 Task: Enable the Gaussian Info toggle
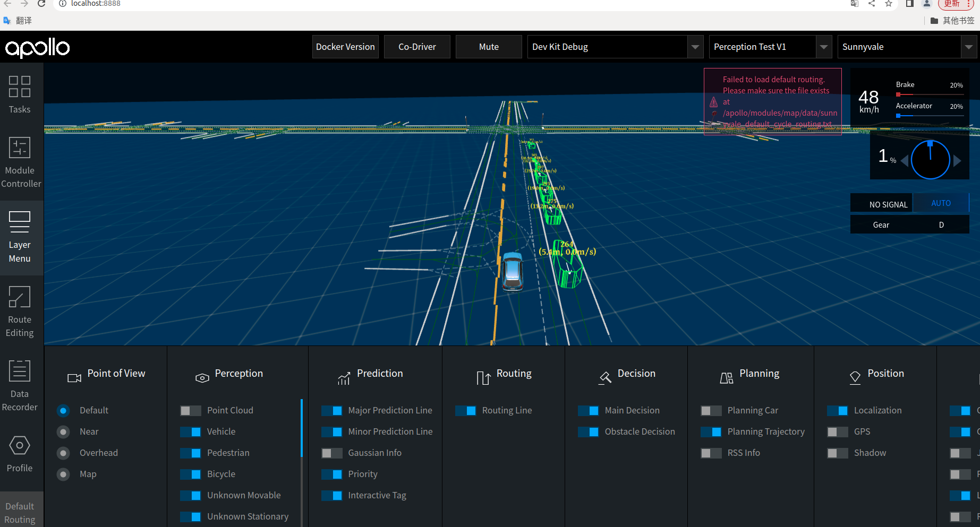point(332,453)
